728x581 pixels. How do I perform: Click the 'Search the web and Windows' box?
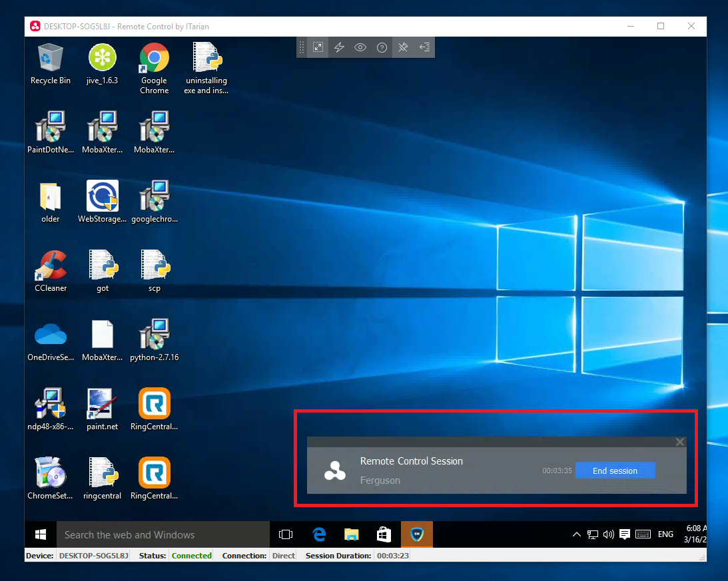pos(163,534)
